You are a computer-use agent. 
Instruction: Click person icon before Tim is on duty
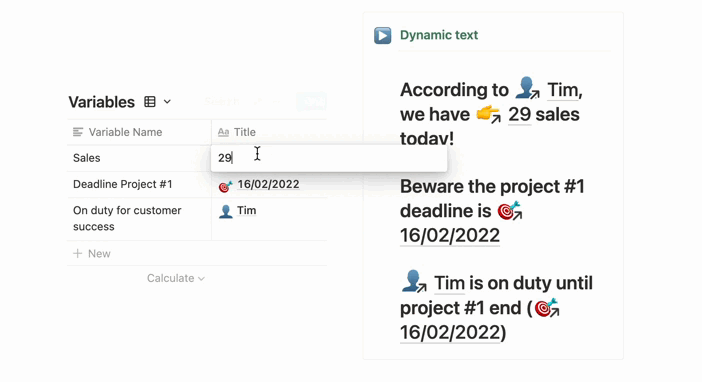point(413,282)
